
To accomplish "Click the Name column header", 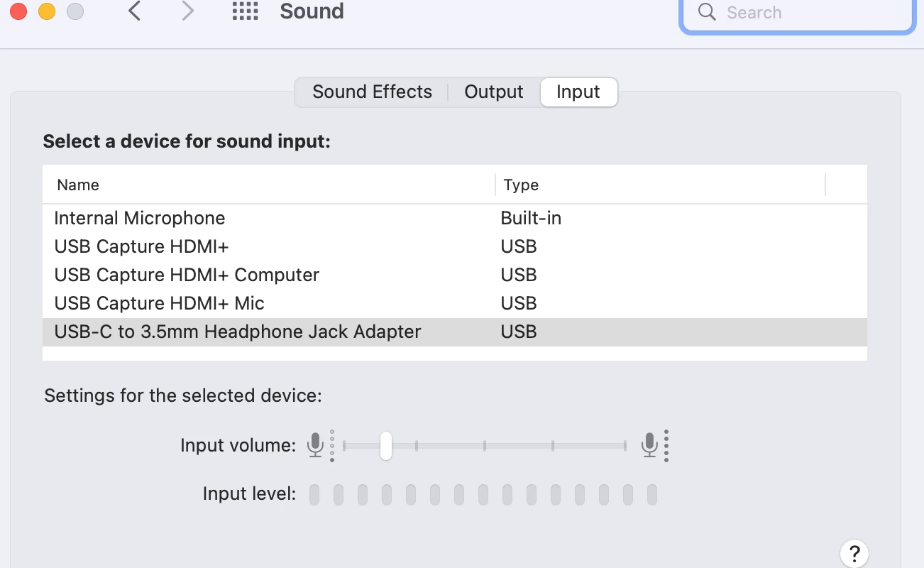I will pyautogui.click(x=78, y=185).
